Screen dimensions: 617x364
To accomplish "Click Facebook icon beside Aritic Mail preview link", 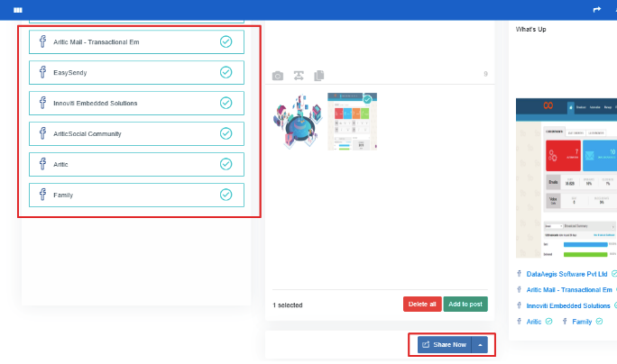I will (x=519, y=290).
